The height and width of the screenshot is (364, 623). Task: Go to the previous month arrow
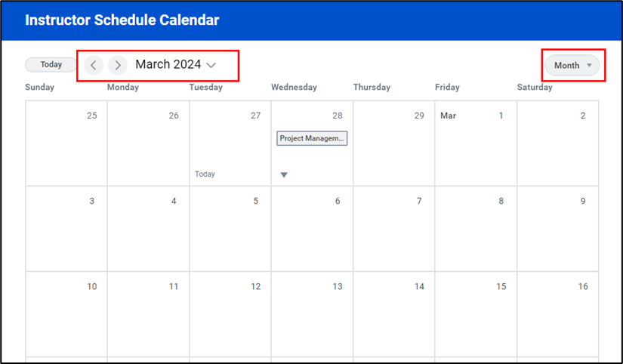(93, 65)
